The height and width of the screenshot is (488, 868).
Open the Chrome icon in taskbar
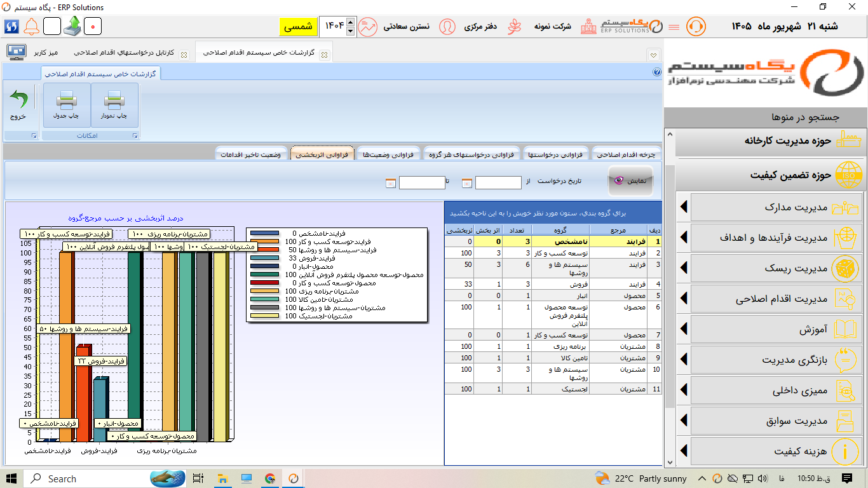[270, 478]
